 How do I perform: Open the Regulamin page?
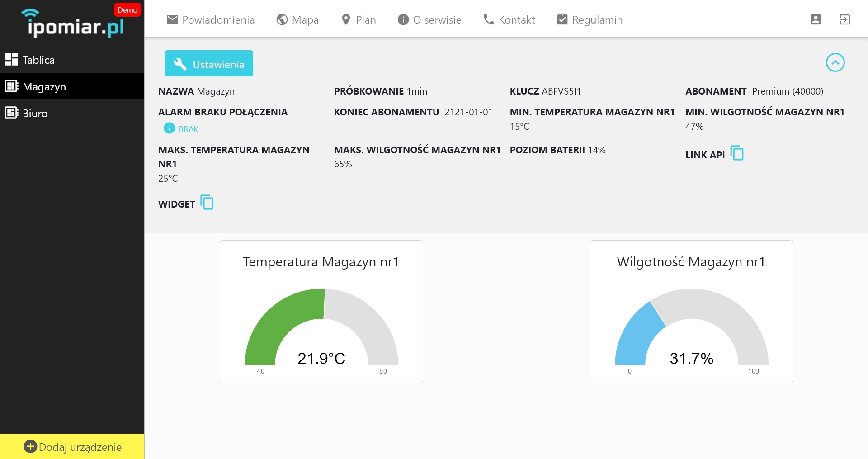590,19
